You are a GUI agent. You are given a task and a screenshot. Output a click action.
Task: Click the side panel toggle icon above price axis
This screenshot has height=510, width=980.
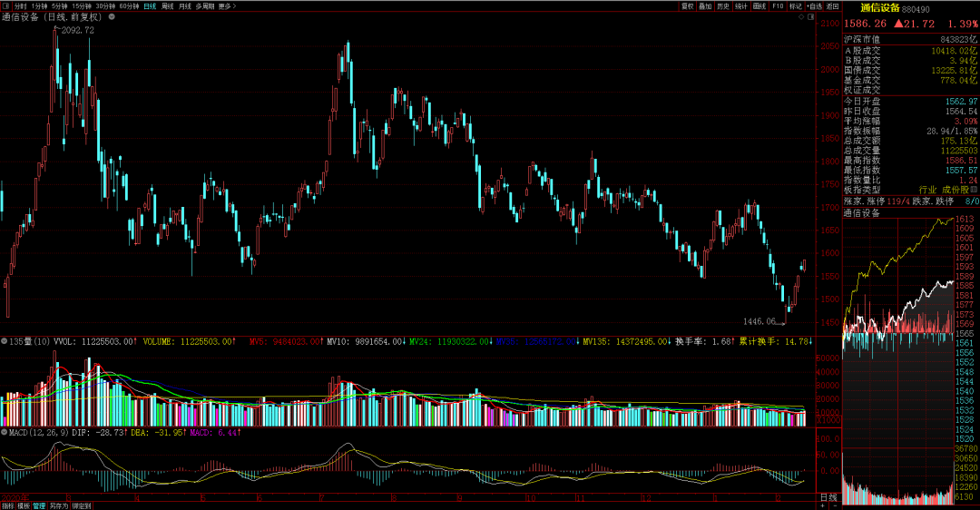(811, 17)
